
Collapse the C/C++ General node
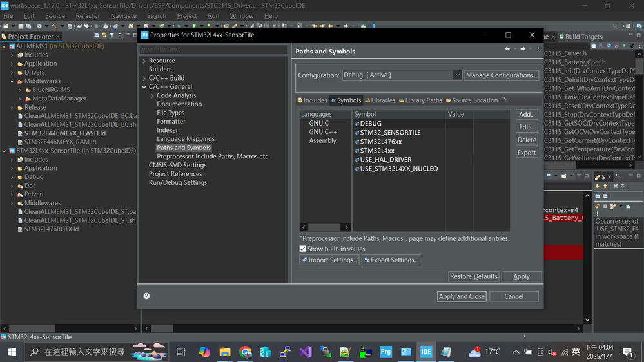coord(144,87)
